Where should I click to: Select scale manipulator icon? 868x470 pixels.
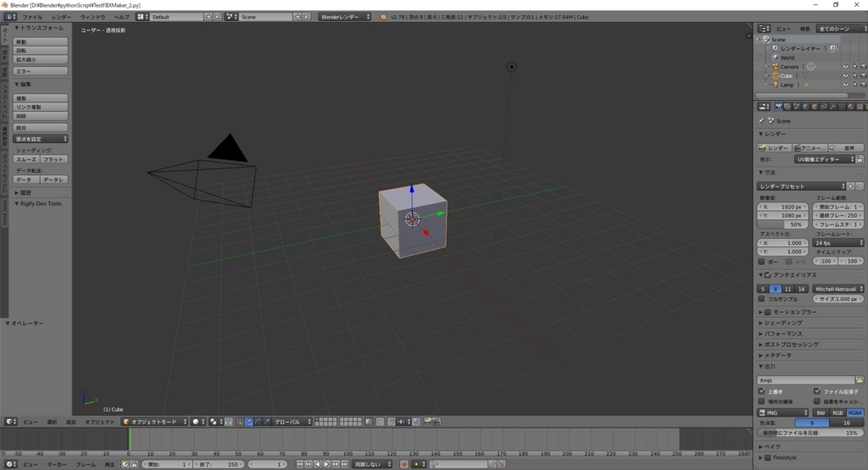(x=267, y=422)
